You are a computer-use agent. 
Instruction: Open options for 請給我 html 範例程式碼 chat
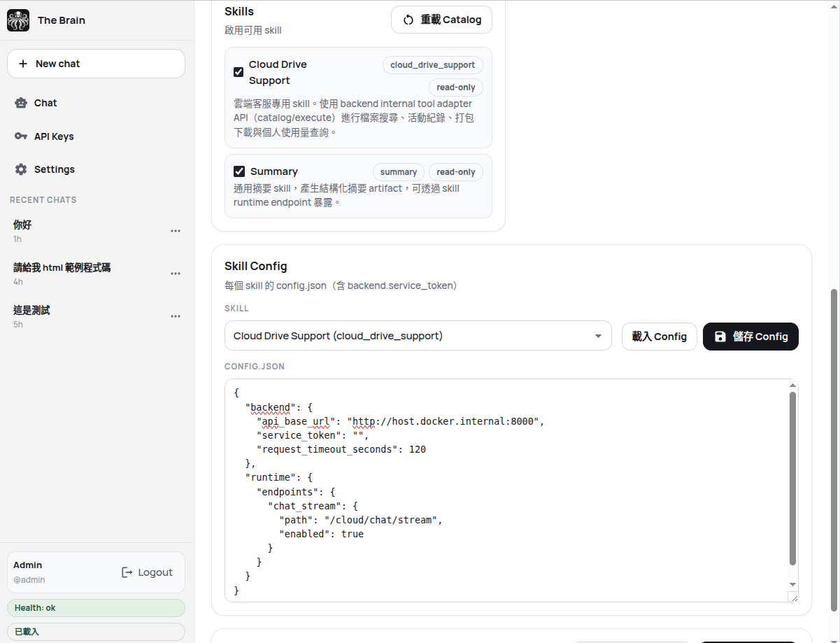(176, 274)
